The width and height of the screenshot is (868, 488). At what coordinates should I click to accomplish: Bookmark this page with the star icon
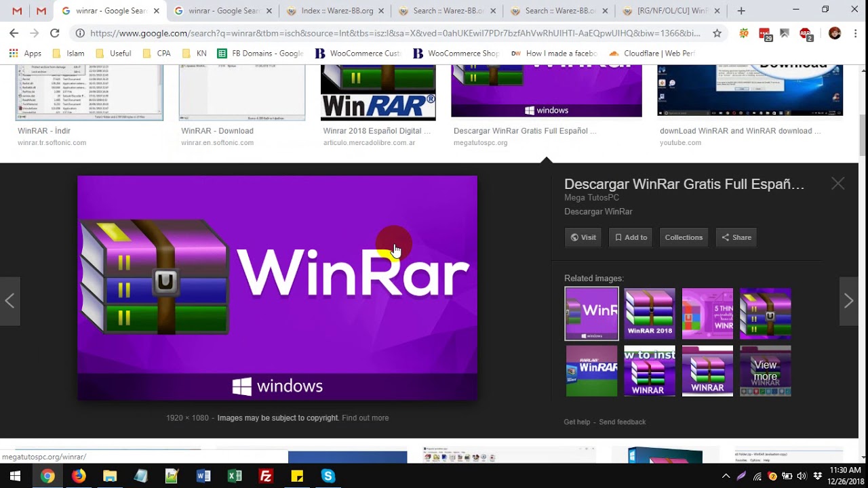(717, 33)
